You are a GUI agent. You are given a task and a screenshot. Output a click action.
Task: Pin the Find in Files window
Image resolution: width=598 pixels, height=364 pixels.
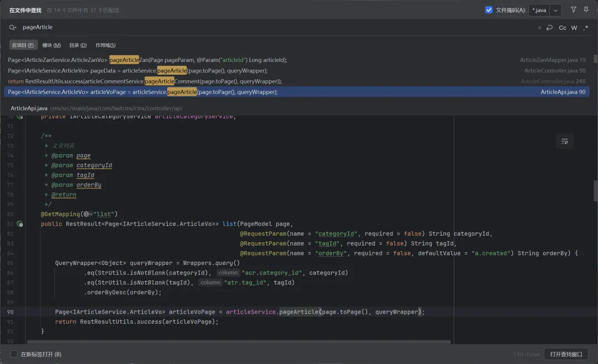click(586, 10)
